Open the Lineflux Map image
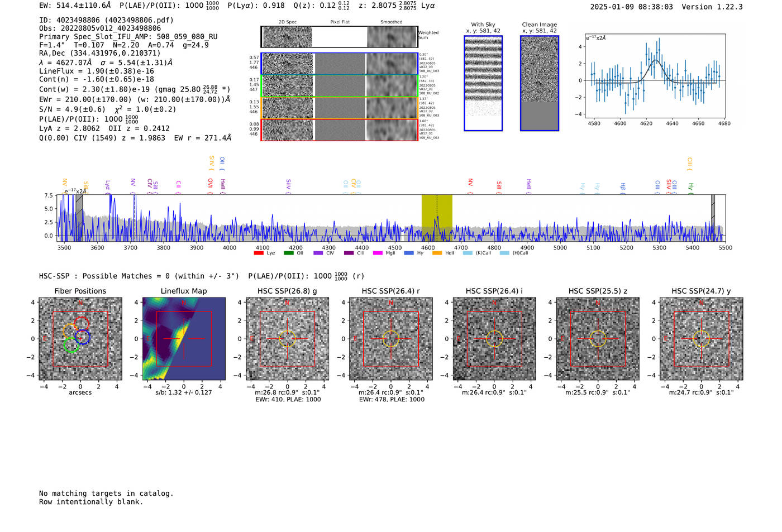The width and height of the screenshot is (782, 532). [184, 338]
